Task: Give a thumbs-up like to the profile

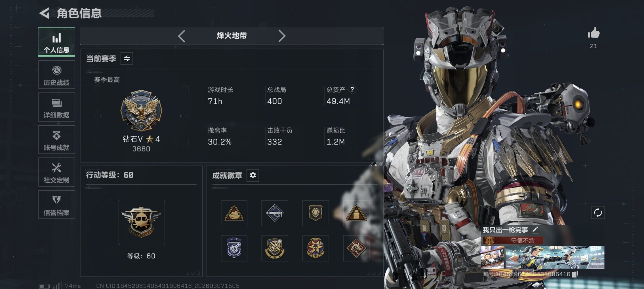Action: (x=594, y=33)
